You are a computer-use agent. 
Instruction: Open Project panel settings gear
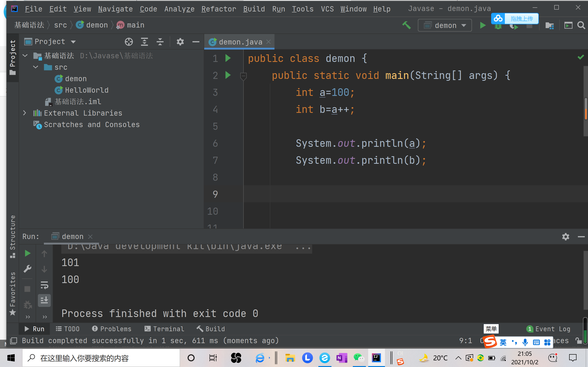tap(180, 42)
